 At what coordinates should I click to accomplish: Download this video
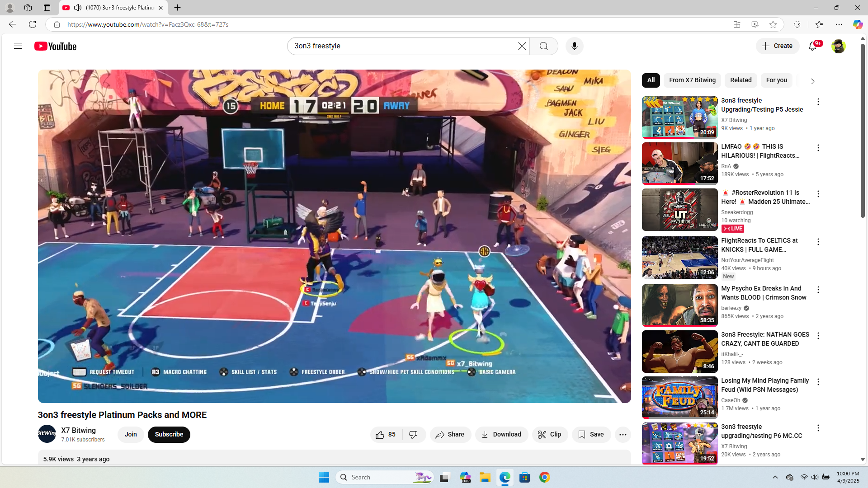click(501, 435)
